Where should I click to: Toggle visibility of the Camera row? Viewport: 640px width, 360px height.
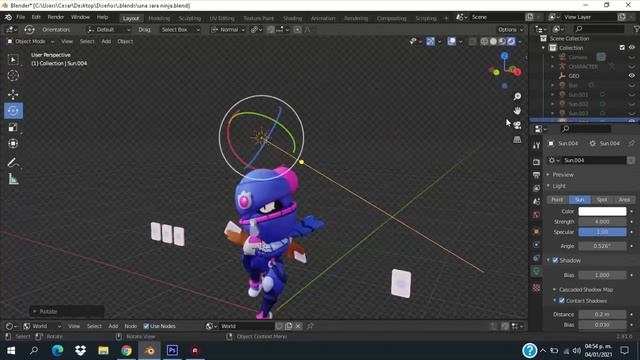pyautogui.click(x=632, y=57)
